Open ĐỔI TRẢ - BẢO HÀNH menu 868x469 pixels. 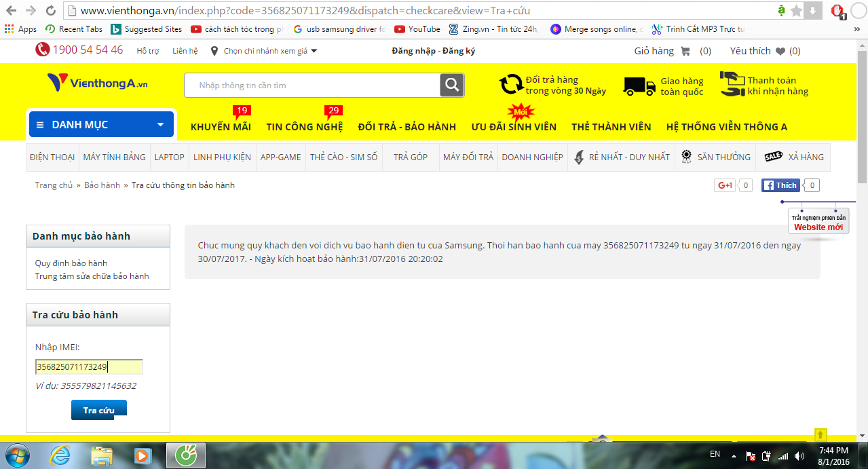point(407,127)
